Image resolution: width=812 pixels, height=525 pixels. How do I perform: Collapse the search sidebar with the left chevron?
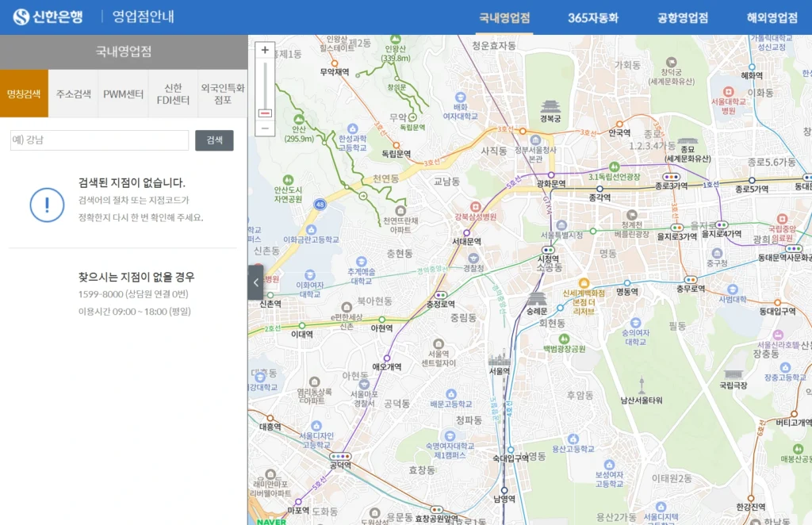coord(255,282)
